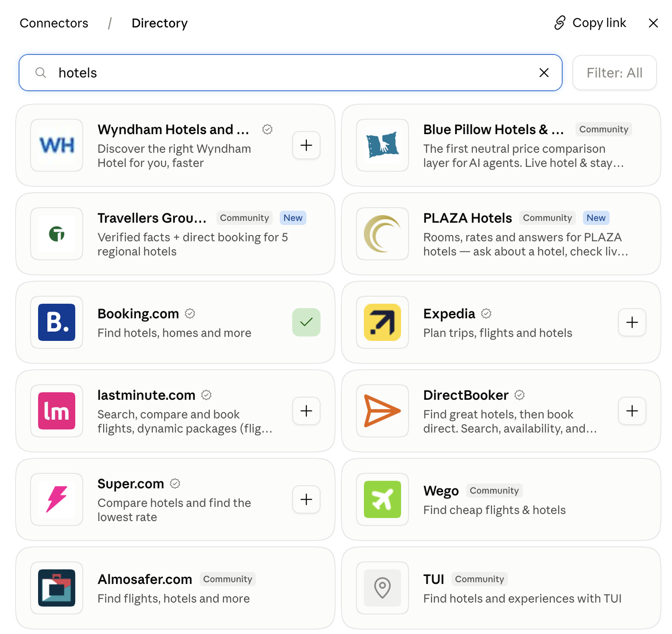Click 'Plan trips, flights and hotels' description
Viewport: 672px width, 634px height.
pyautogui.click(x=498, y=333)
